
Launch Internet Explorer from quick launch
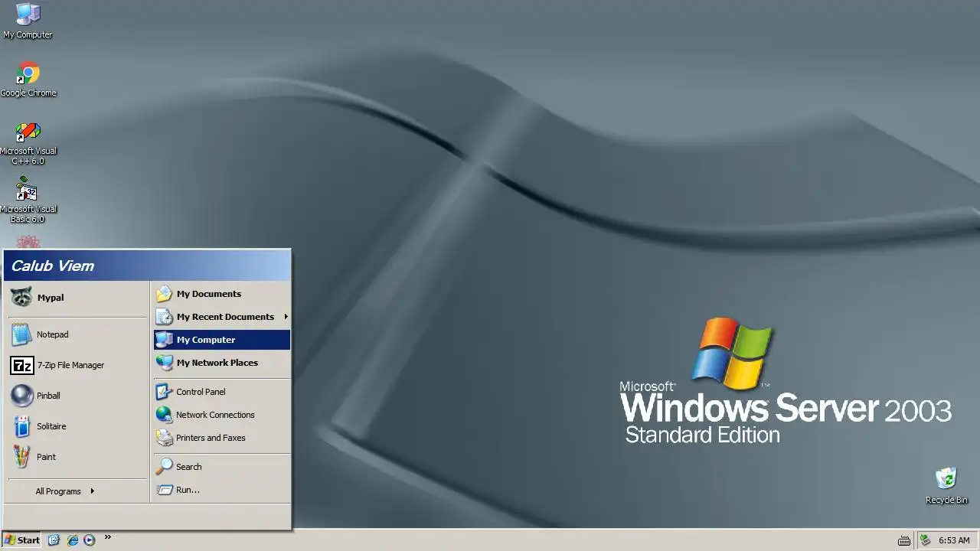click(x=72, y=540)
